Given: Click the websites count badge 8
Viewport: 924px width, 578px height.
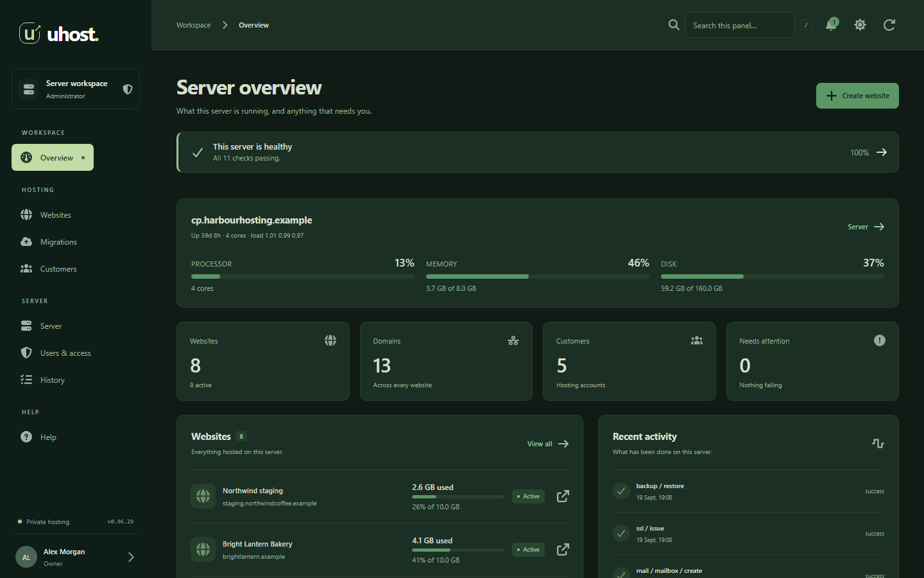Looking at the screenshot, I should click(241, 436).
